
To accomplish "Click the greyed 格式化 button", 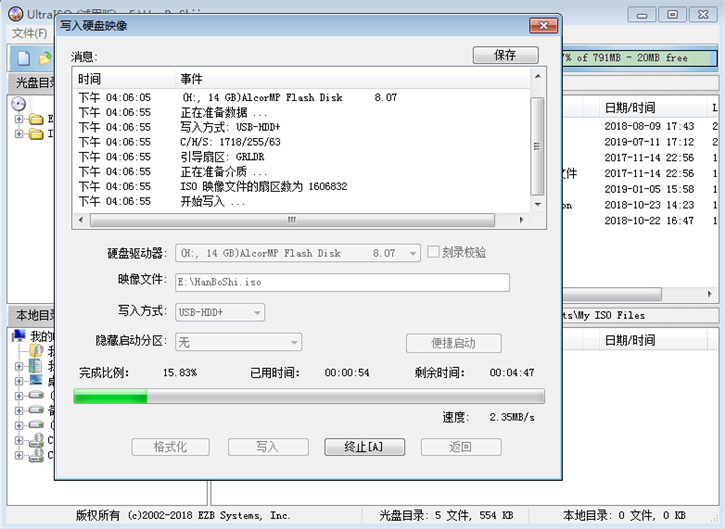I will 170,447.
